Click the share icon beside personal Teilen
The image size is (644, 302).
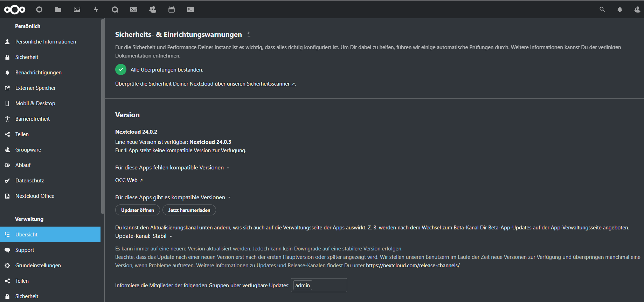click(x=7, y=134)
